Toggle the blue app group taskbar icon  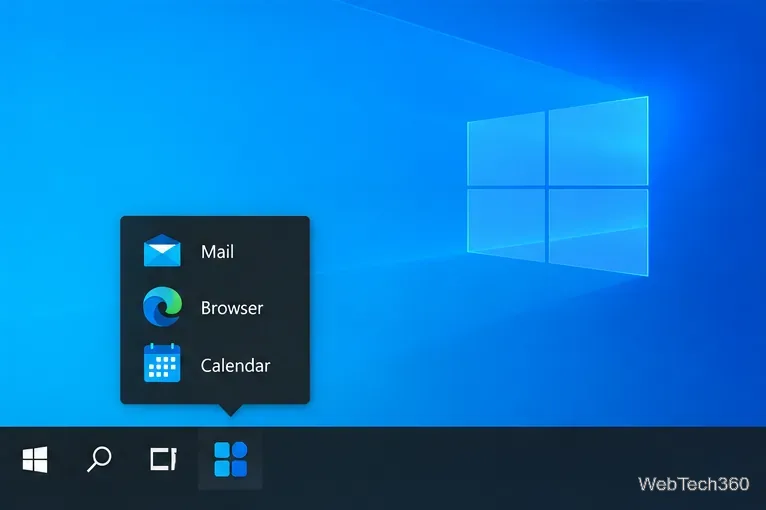[231, 459]
